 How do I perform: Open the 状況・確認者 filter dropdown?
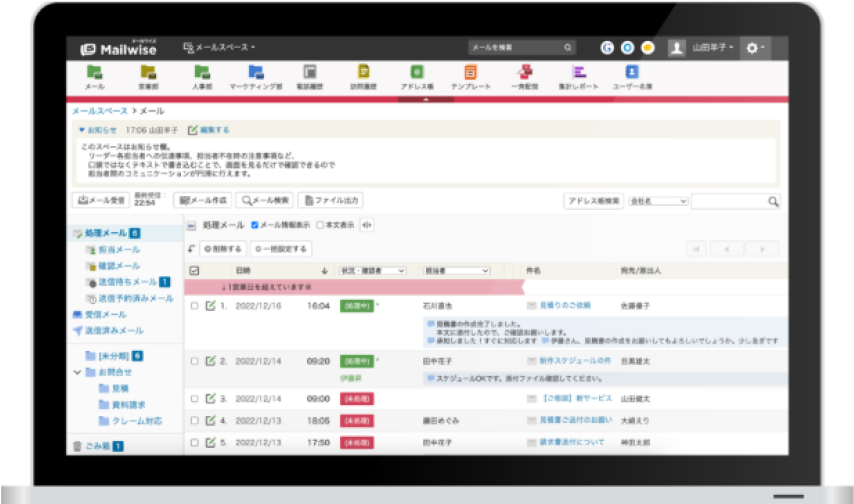372,270
